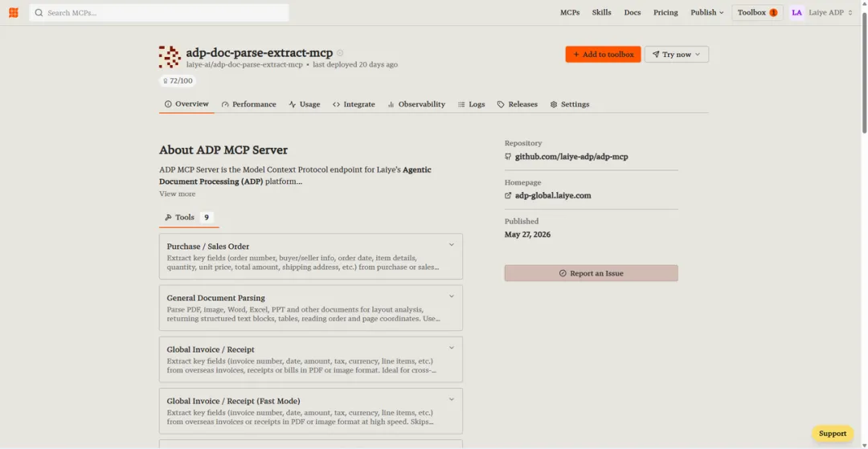This screenshot has width=868, height=449.
Task: Click the adp-doc-parse-extract-mcp server logo
Action: (x=170, y=57)
